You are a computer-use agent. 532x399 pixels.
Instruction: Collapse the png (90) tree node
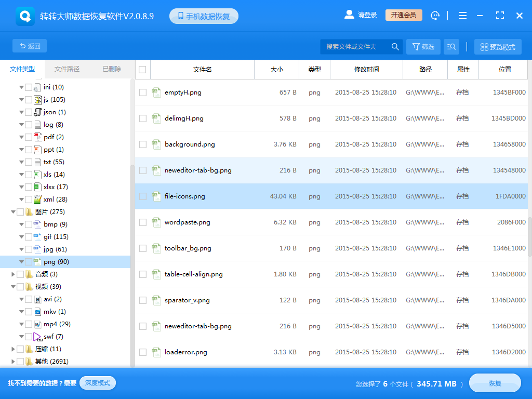[22, 261]
